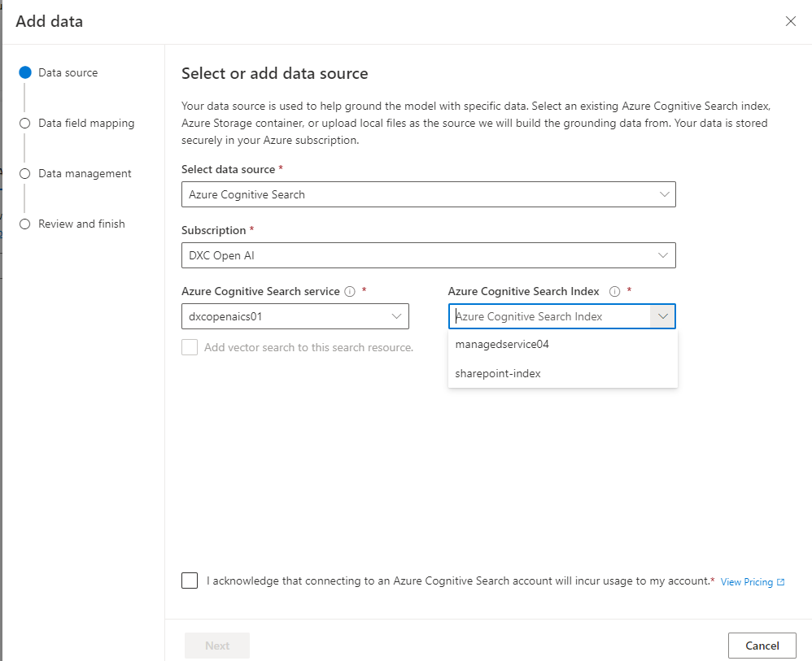Screen dimensions: 812x661
Task: Open the Select data source dropdown
Action: (429, 194)
